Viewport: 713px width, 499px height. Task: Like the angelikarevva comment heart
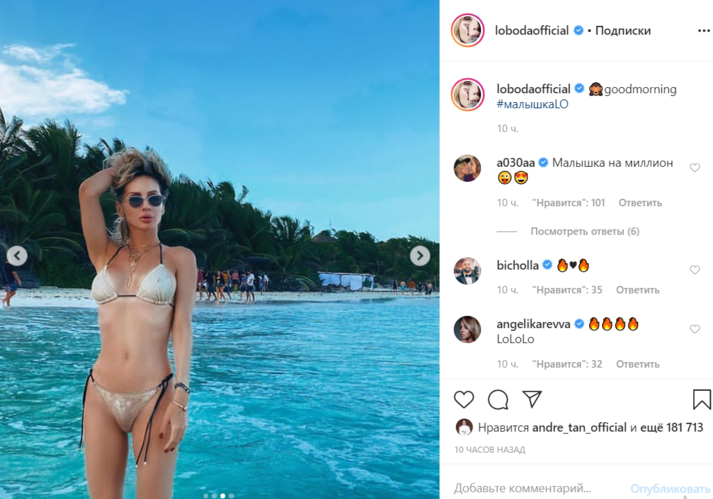[694, 329]
